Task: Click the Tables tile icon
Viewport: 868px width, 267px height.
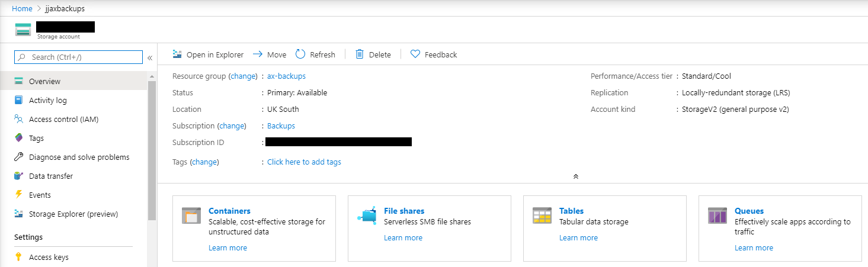Action: click(x=542, y=215)
